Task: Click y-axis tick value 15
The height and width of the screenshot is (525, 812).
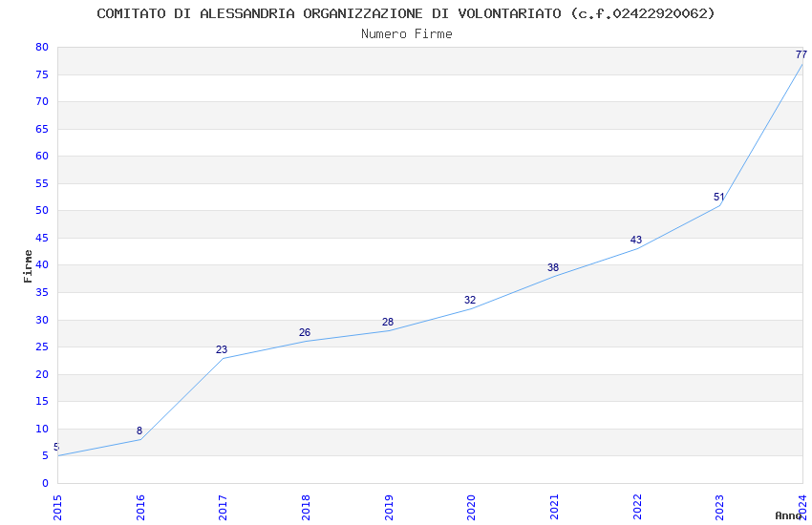Action: [42, 401]
